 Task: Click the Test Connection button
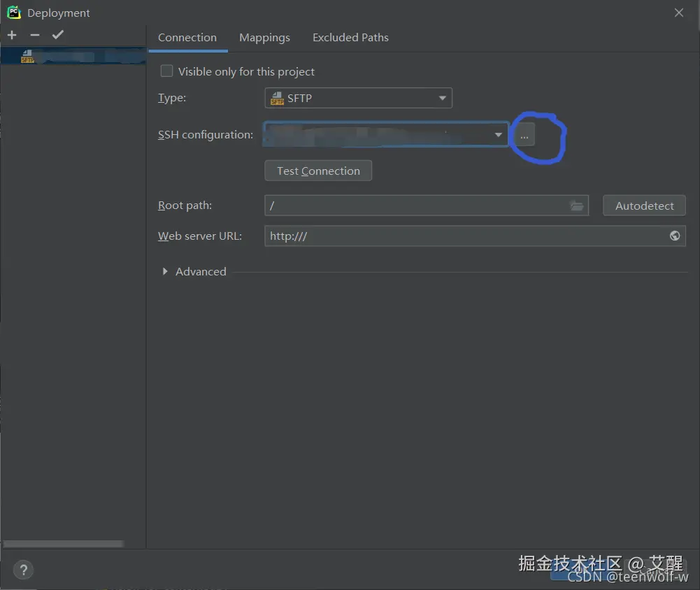(x=318, y=171)
